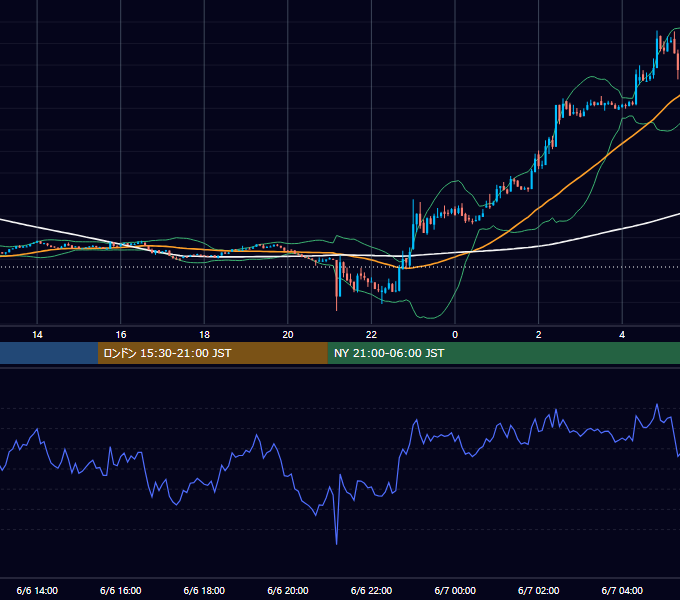Viewport: 680px width, 600px height.
Task: Click the '6/7 00:00' label on indicator axis
Action: [455, 590]
